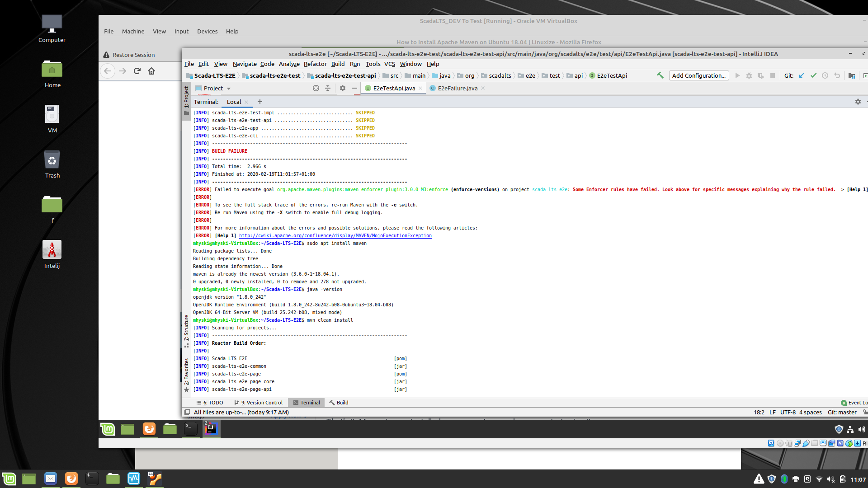Viewport: 868px width, 488px height.
Task: Update project via blue Git arrow icon
Action: [802, 75]
